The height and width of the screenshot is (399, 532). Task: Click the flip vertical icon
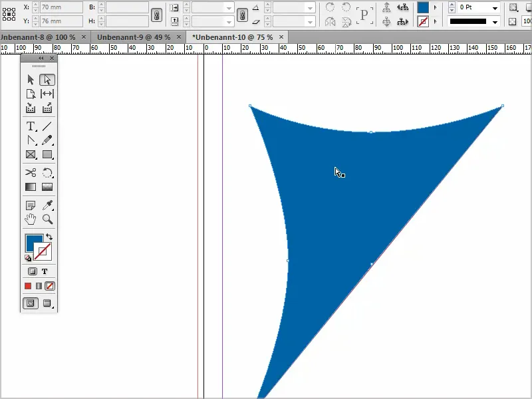(346, 22)
